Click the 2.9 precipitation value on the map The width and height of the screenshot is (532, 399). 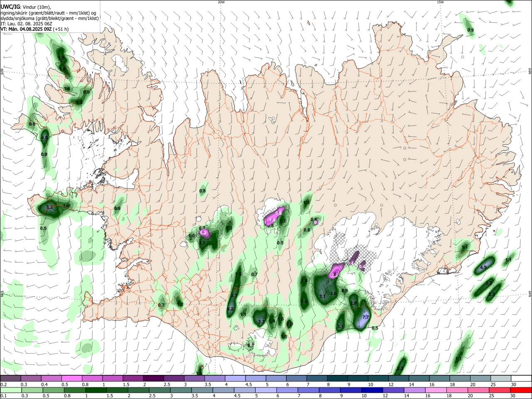pos(353,303)
